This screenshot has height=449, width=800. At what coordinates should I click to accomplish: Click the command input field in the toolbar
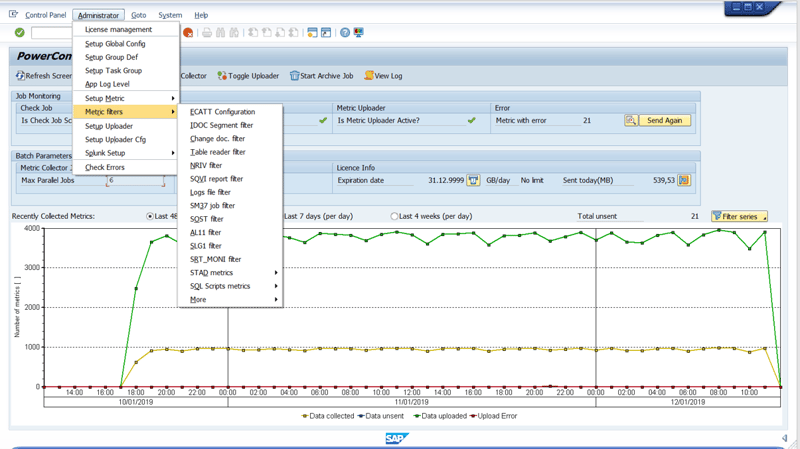point(51,33)
